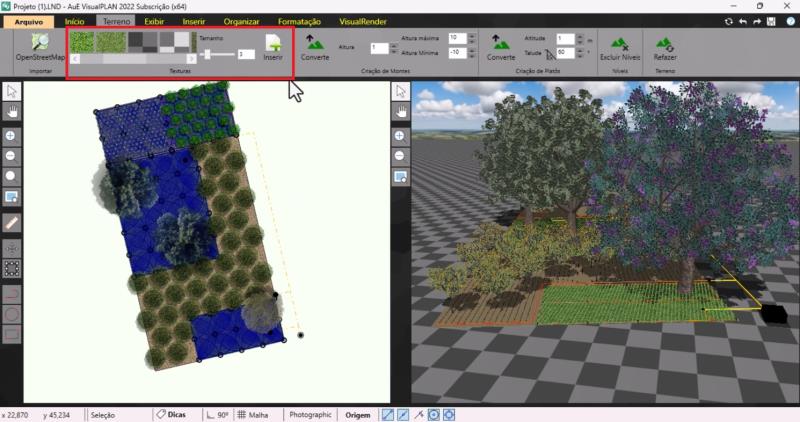Open the Arquivo menu

[27, 20]
